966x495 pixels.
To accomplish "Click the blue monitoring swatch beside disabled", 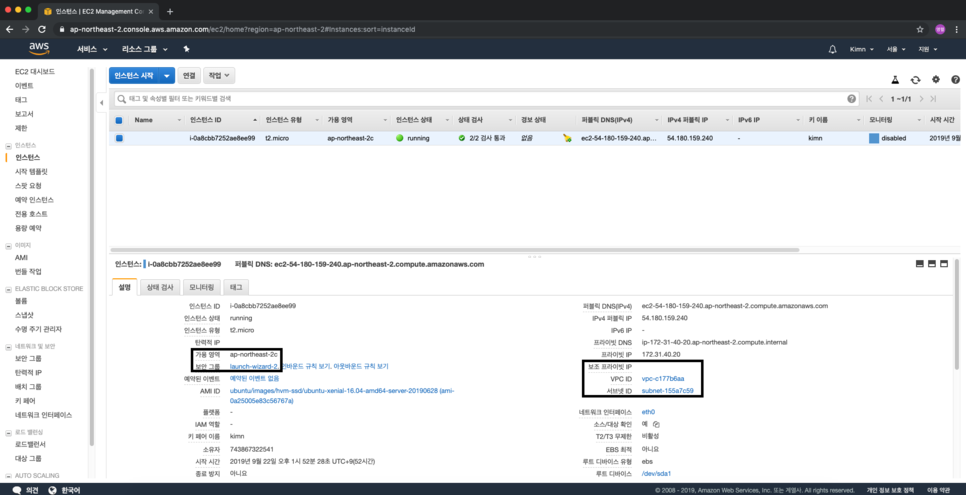I will coord(874,139).
